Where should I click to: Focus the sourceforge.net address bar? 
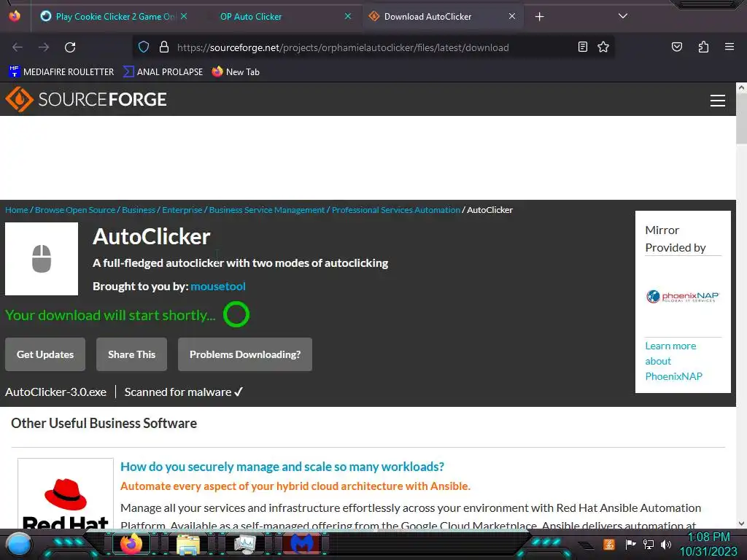click(373, 47)
